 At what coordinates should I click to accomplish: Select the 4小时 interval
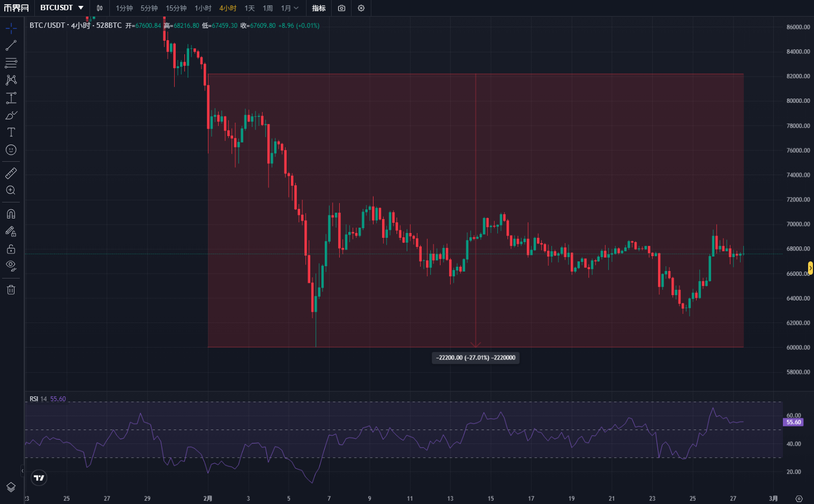point(228,8)
